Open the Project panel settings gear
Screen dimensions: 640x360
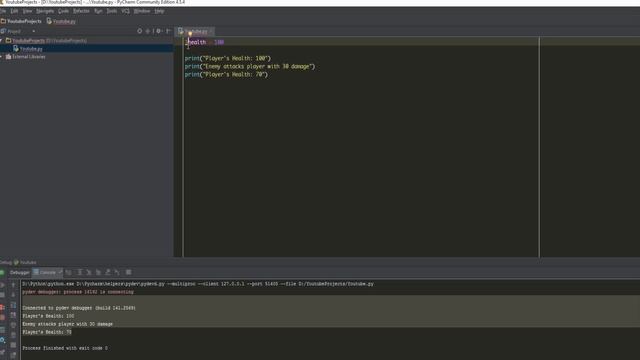(x=159, y=31)
